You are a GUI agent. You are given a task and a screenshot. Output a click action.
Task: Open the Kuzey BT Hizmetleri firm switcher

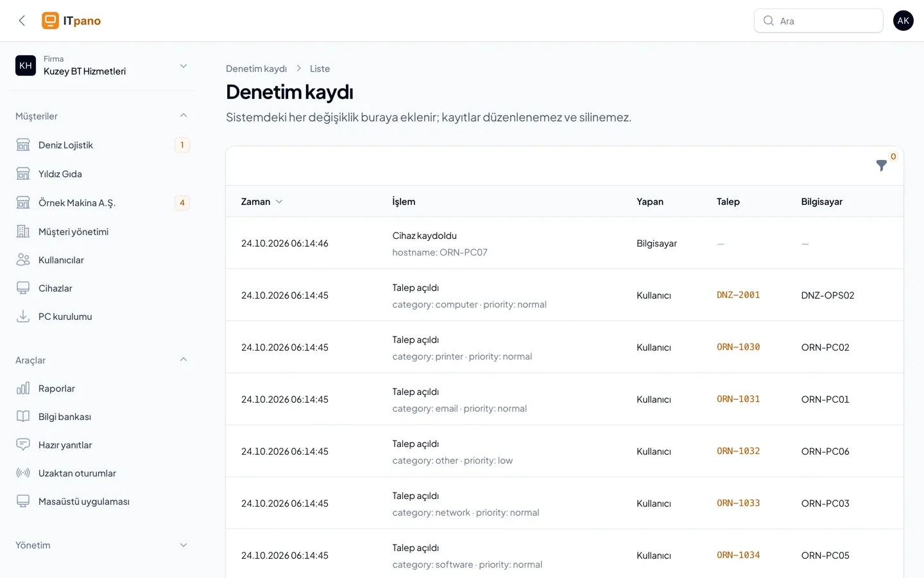point(103,66)
